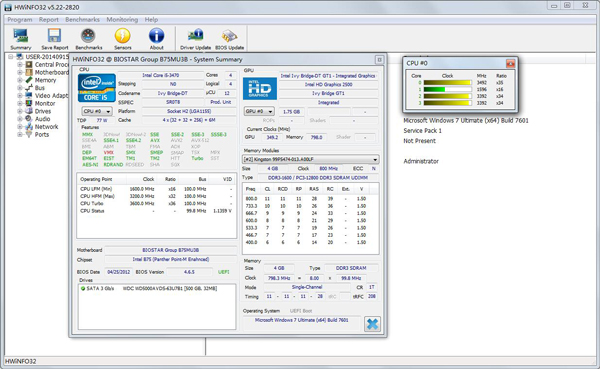Expand the Motherboard tree node

coord(20,72)
